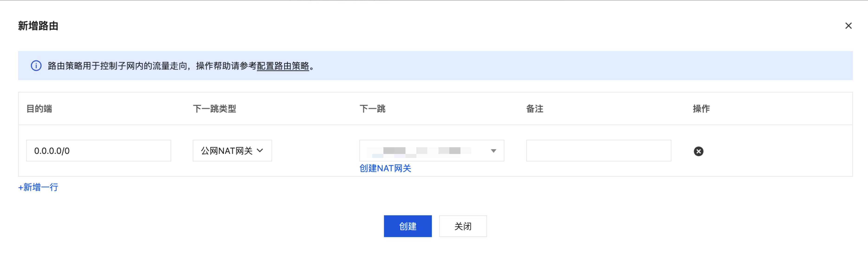Click the 下一跳类型 column header
868x255 pixels.
pyautogui.click(x=214, y=109)
